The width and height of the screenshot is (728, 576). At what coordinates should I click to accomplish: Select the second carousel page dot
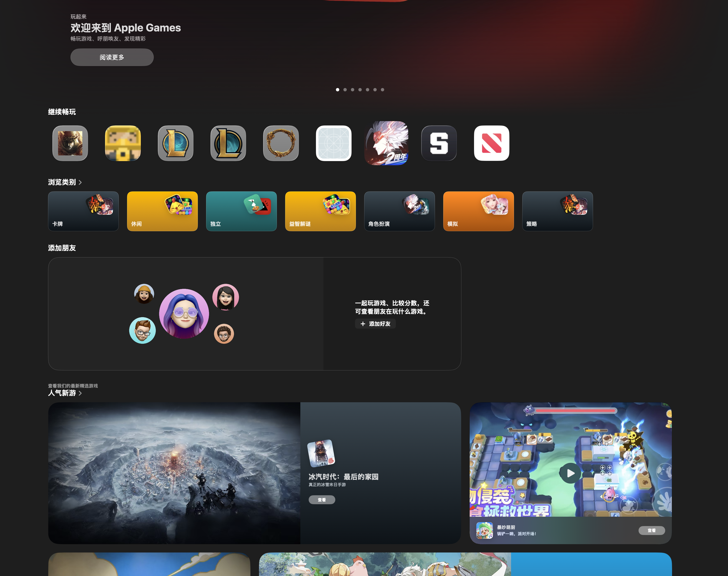click(345, 90)
